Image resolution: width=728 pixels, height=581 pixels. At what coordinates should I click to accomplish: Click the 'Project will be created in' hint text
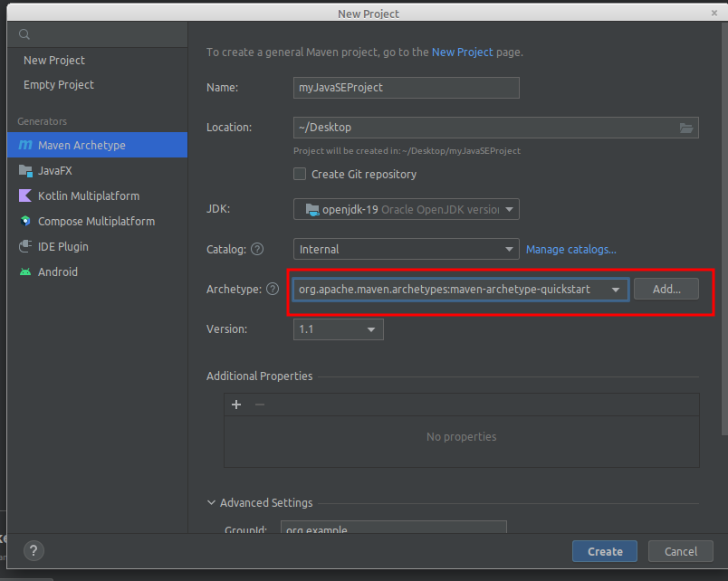(407, 151)
